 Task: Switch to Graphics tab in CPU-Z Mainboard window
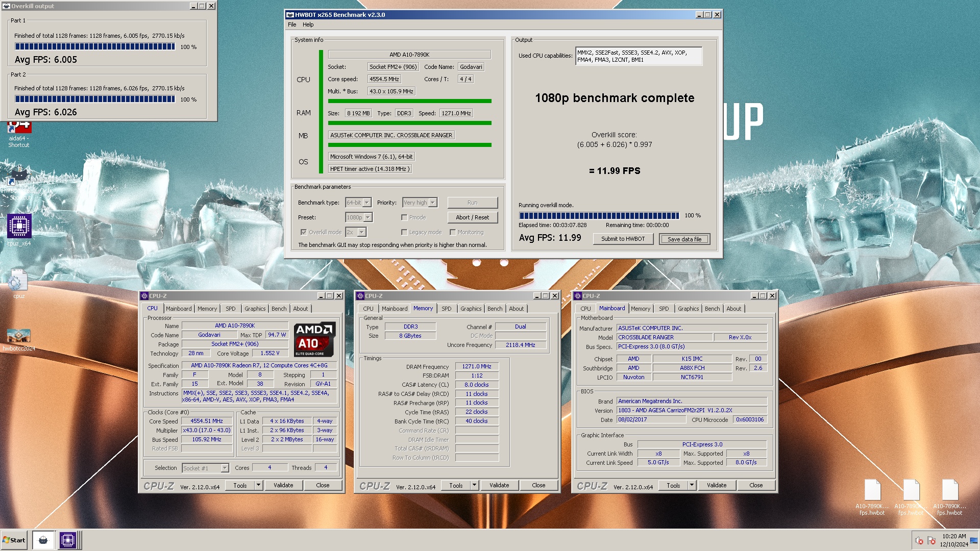[x=688, y=309]
